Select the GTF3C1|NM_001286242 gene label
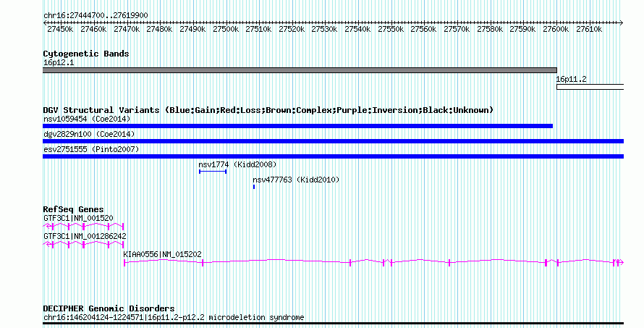The height and width of the screenshot is (328, 644). point(85,236)
